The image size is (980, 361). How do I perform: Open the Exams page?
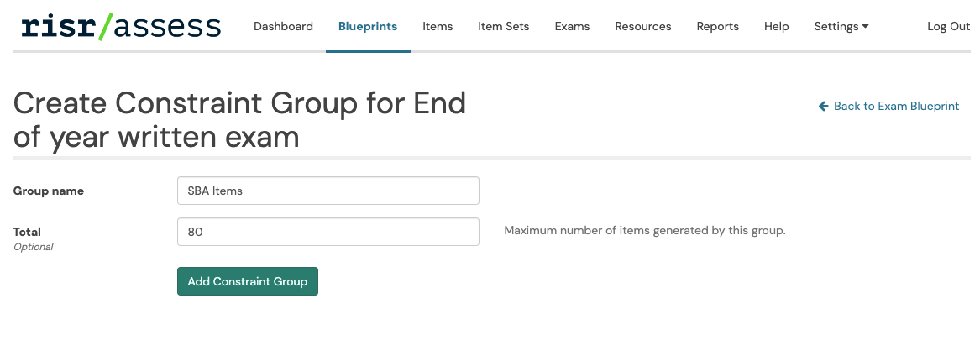pos(572,26)
